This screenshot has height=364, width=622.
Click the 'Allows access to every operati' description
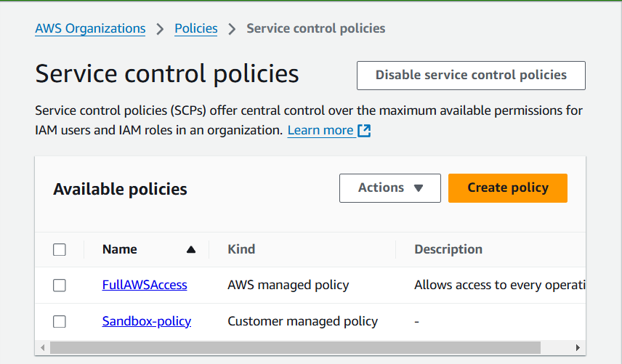(x=500, y=285)
